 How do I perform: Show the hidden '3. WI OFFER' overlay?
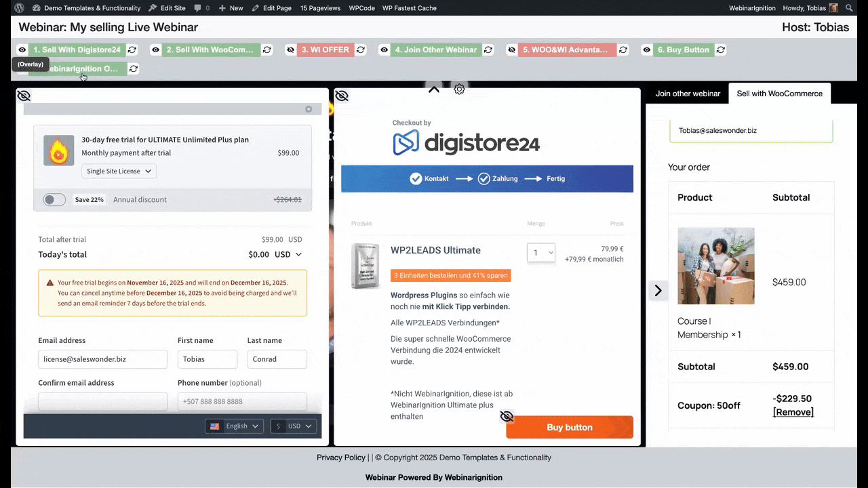(x=290, y=49)
